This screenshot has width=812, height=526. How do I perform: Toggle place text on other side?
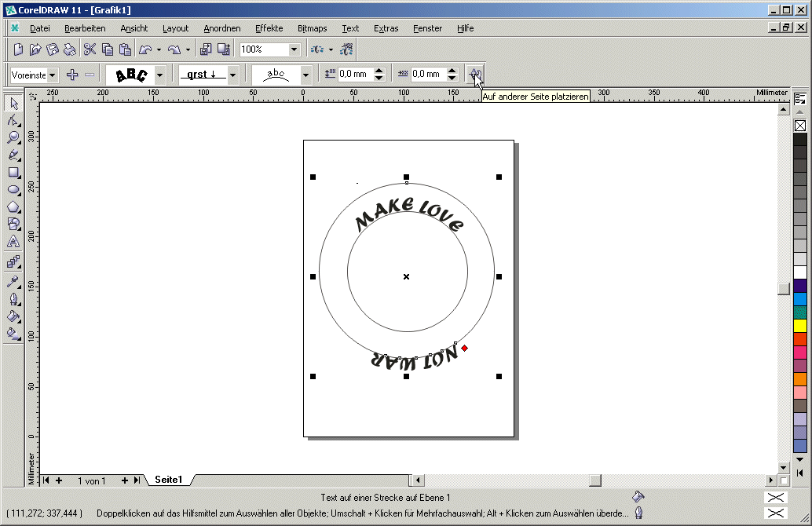[475, 75]
